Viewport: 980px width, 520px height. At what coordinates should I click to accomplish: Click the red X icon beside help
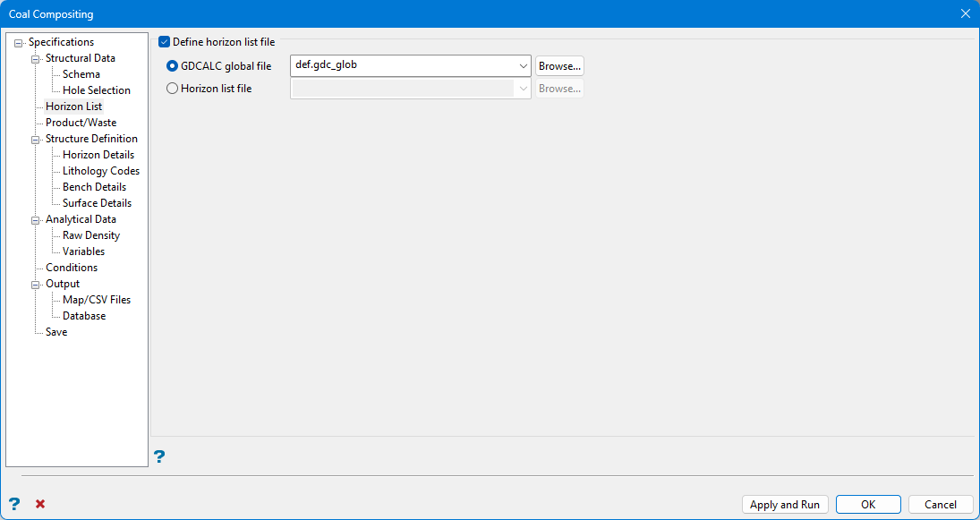pos(40,504)
